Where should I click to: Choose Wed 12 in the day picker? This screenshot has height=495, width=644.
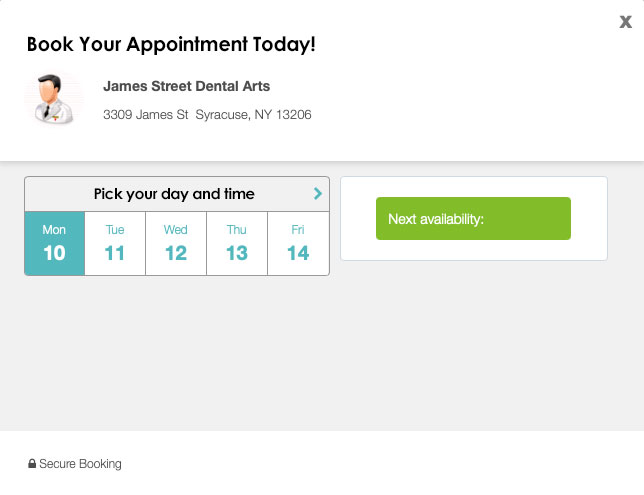pos(176,243)
